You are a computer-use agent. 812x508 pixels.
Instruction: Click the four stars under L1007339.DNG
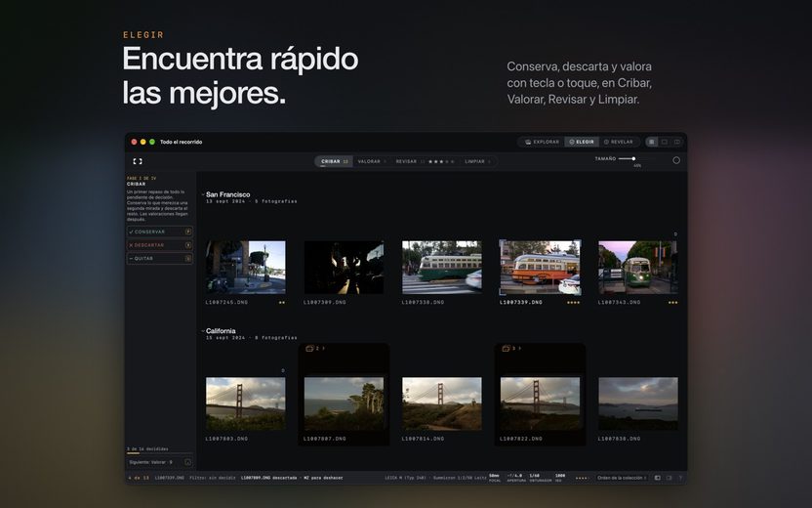tap(573, 302)
